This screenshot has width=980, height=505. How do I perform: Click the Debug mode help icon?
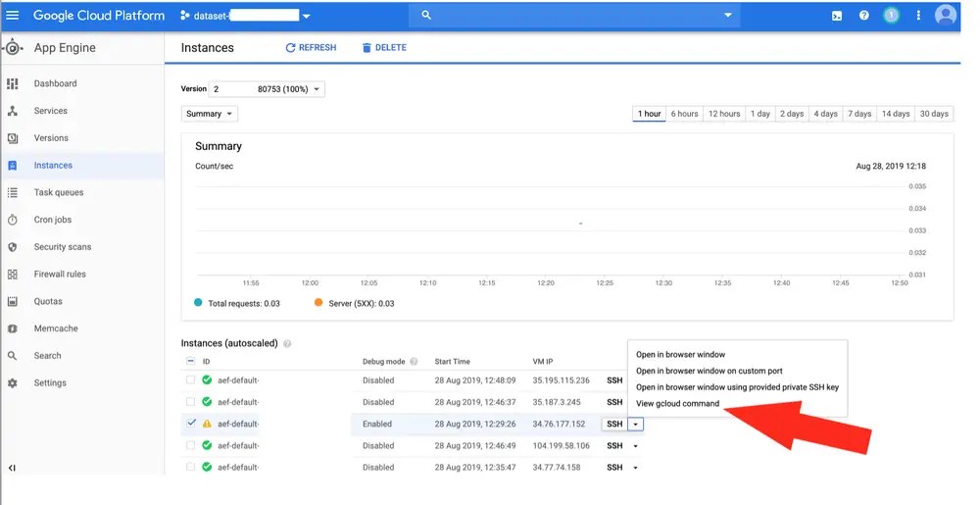pyautogui.click(x=414, y=361)
